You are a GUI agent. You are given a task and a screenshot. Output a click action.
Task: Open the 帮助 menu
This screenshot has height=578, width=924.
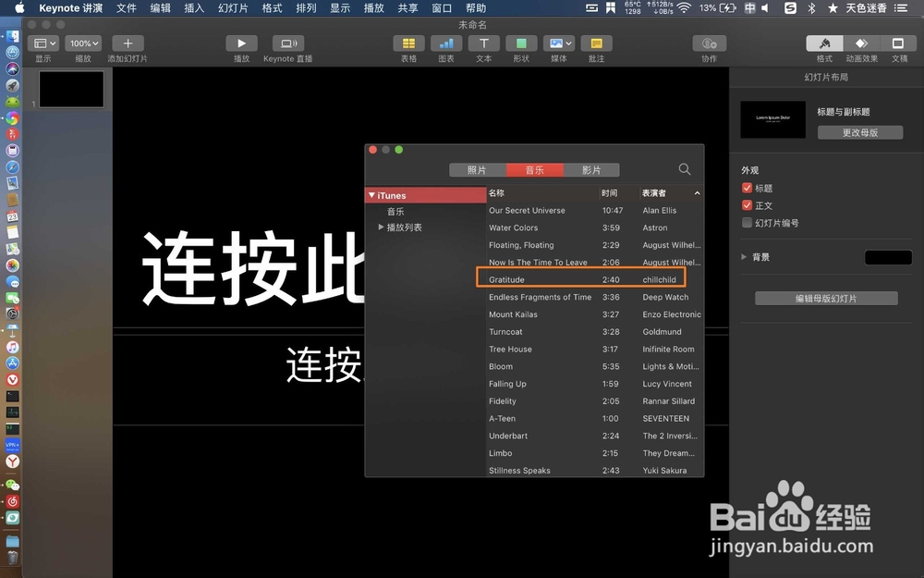coord(476,7)
